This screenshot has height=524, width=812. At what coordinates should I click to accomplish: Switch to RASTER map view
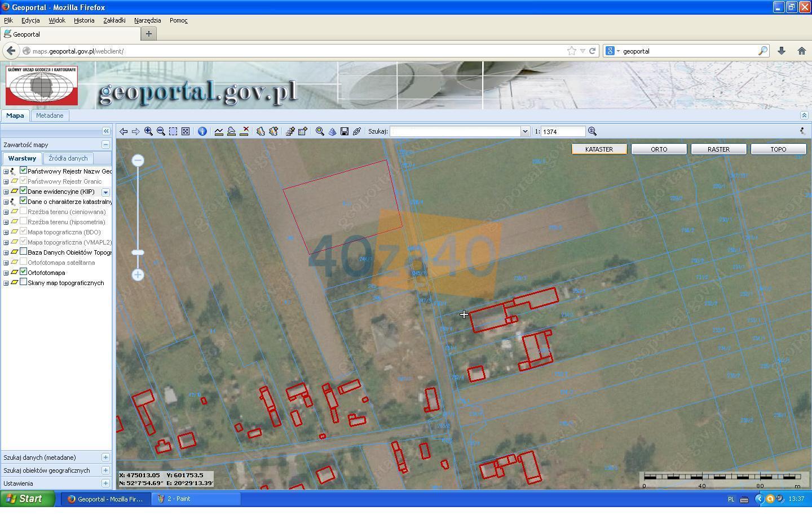719,149
